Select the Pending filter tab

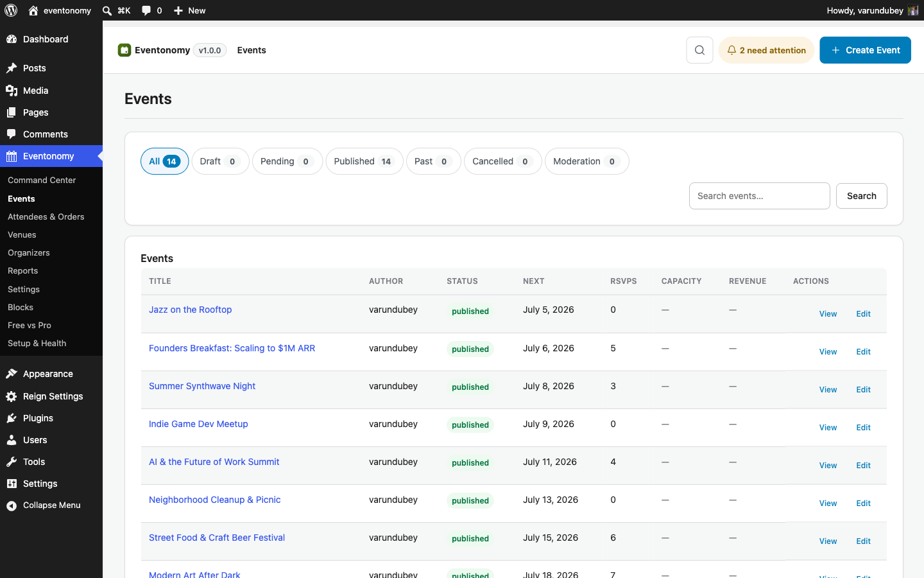(x=287, y=161)
